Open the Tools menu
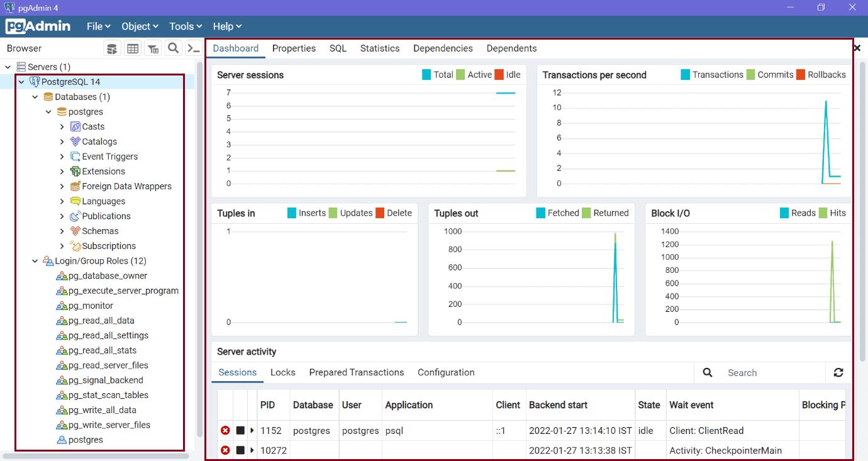Screen dimensions: 868x461 click(186, 26)
